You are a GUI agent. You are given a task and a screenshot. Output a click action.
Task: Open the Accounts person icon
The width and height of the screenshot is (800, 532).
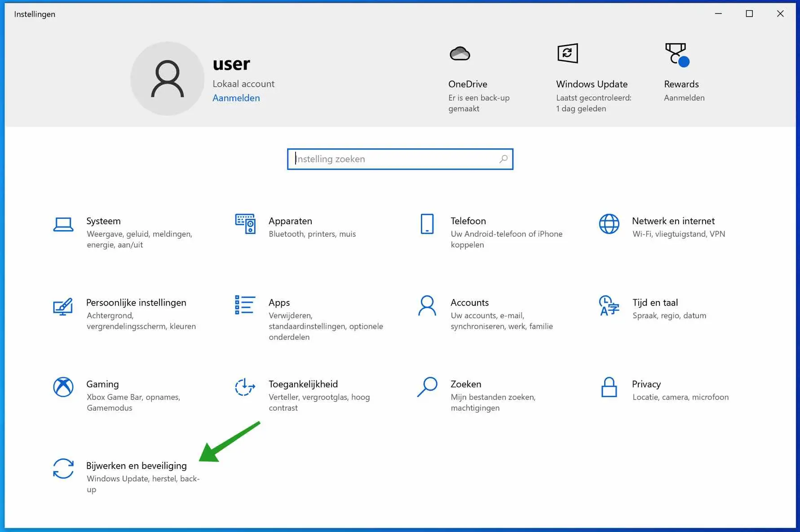pyautogui.click(x=427, y=306)
